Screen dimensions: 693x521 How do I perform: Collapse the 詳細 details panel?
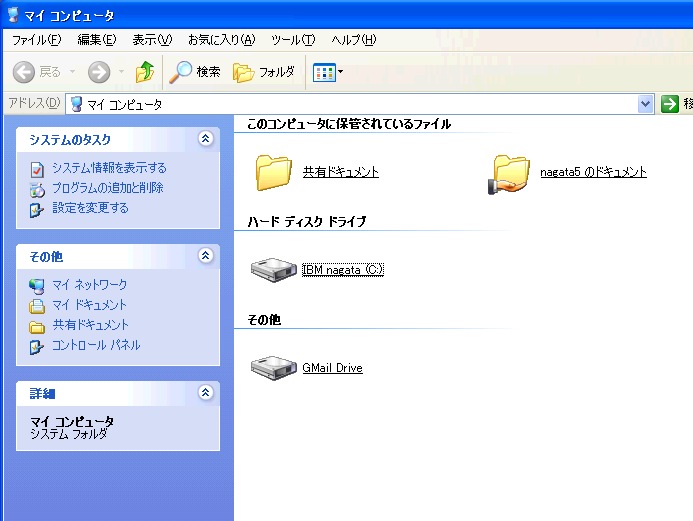click(206, 392)
